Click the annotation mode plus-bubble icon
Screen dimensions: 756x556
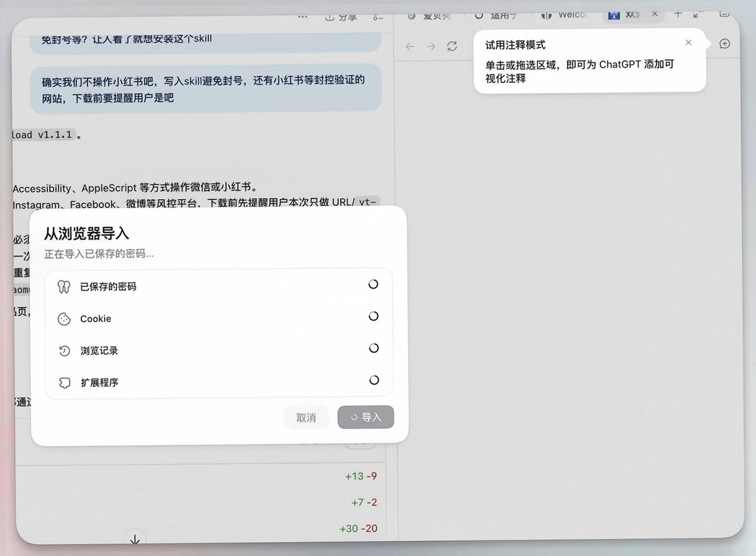[x=724, y=43]
